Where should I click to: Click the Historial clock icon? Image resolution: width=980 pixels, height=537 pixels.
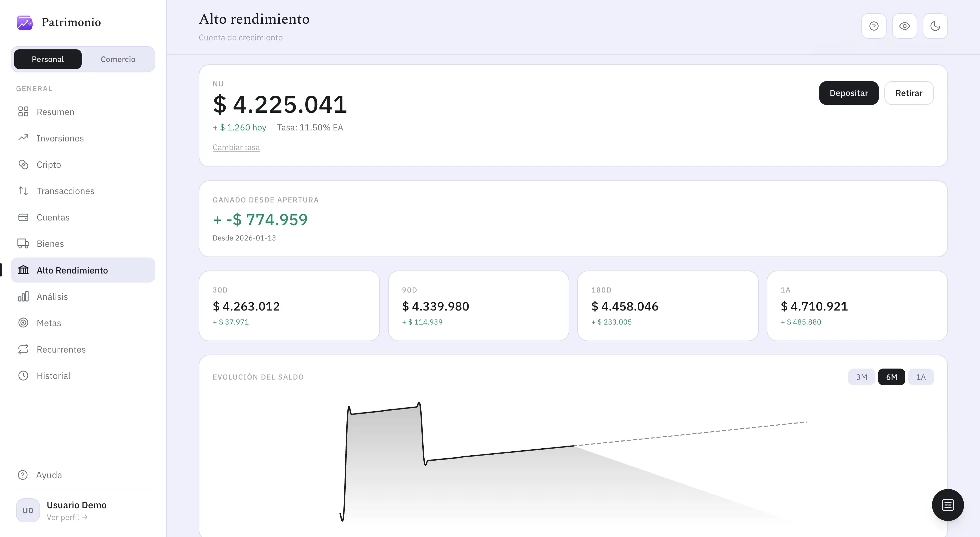(23, 376)
